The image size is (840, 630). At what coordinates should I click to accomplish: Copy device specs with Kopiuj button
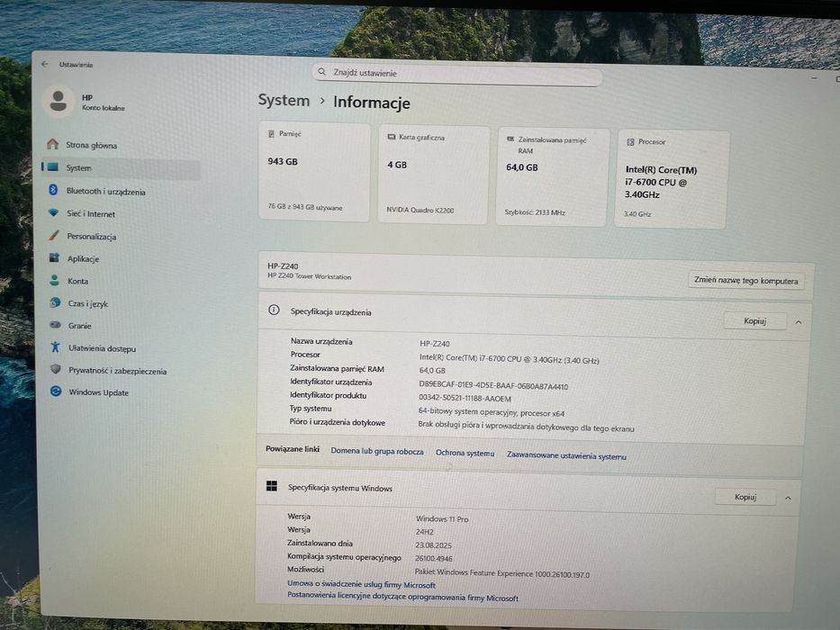point(754,321)
